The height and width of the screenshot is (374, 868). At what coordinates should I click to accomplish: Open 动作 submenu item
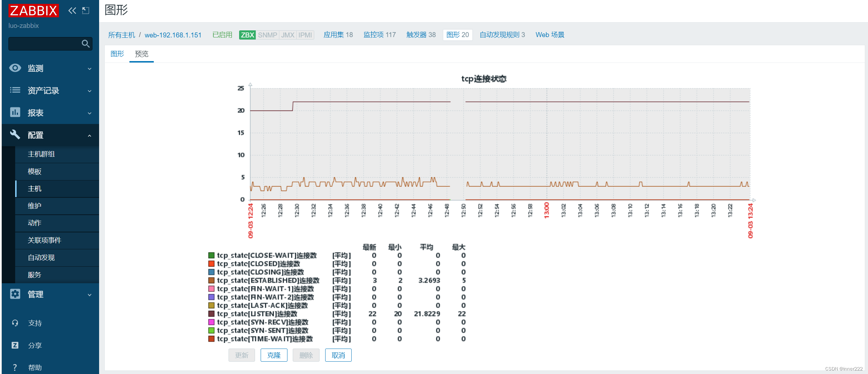[x=57, y=223]
